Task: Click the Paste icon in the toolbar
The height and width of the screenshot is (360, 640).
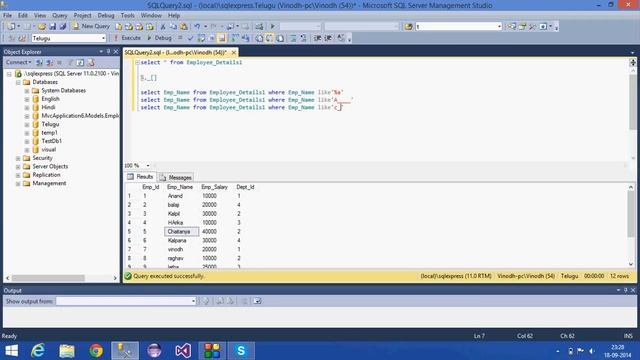Action: (x=184, y=27)
